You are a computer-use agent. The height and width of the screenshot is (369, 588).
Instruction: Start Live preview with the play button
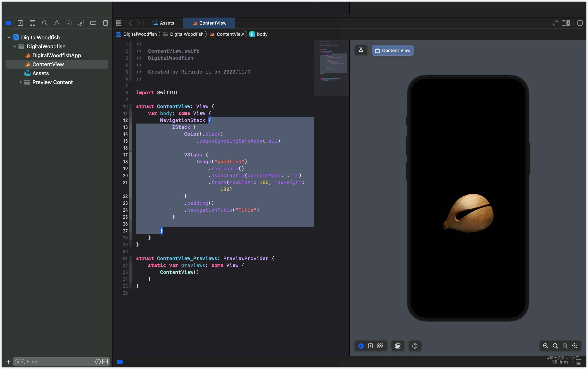[361, 346]
